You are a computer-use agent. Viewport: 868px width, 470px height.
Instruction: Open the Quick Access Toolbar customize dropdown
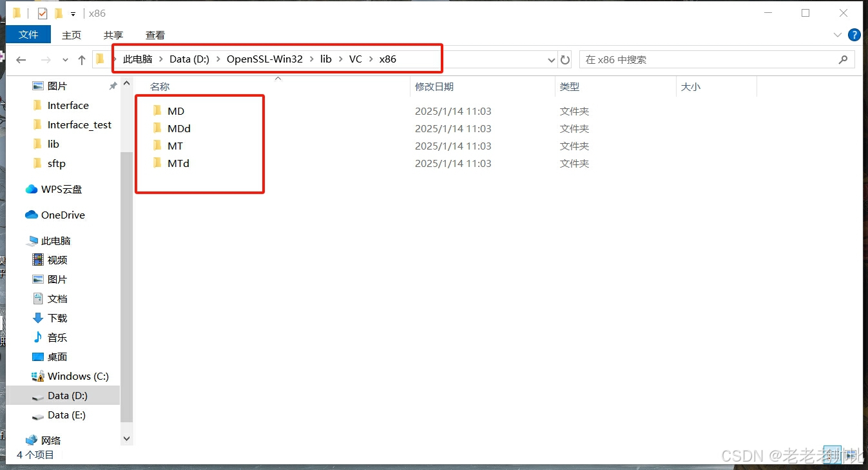click(73, 12)
